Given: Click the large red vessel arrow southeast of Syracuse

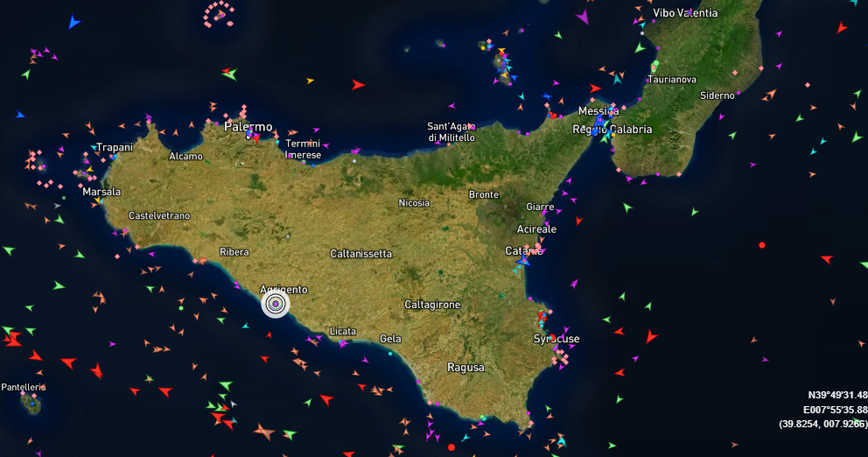Looking at the screenshot, I should pos(650,336).
